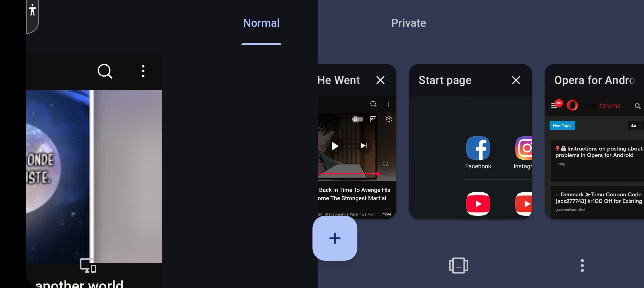644x288 pixels.
Task: Open the accessibility shortcut icon
Action: (x=32, y=11)
